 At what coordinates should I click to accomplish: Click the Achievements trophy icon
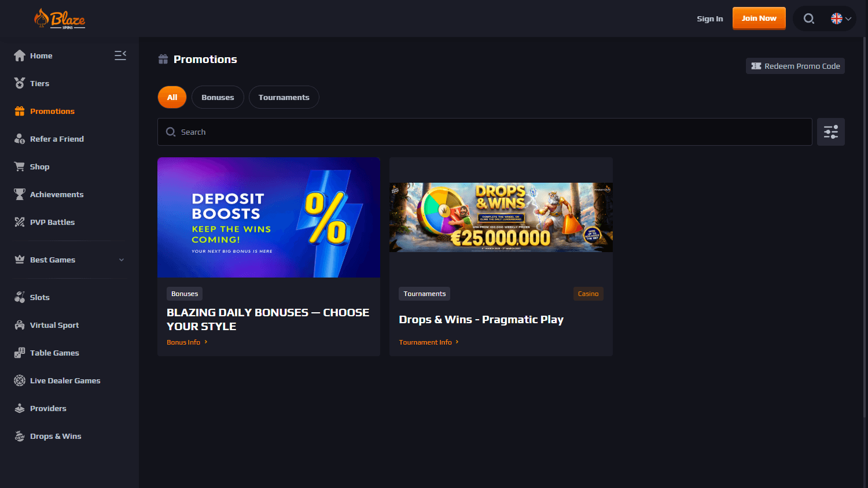point(20,194)
